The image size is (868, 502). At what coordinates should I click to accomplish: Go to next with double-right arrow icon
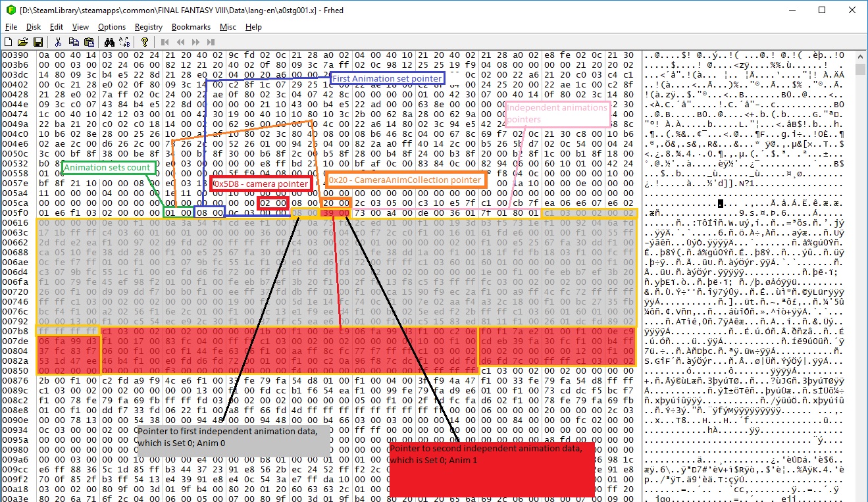[195, 41]
